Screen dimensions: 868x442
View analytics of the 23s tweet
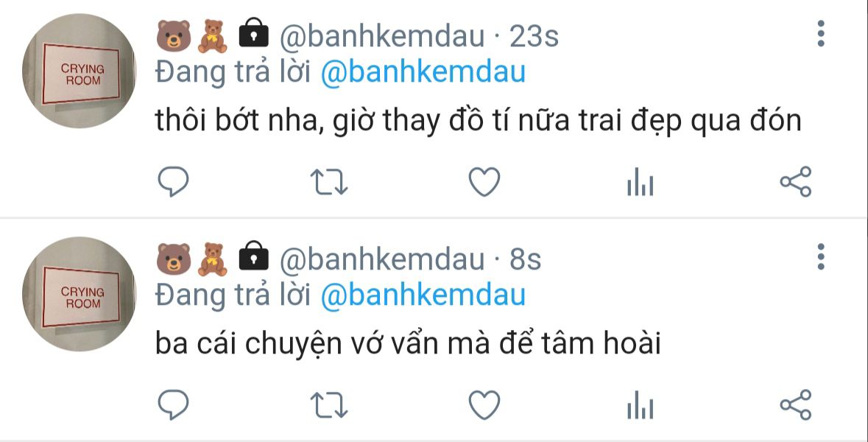[640, 182]
